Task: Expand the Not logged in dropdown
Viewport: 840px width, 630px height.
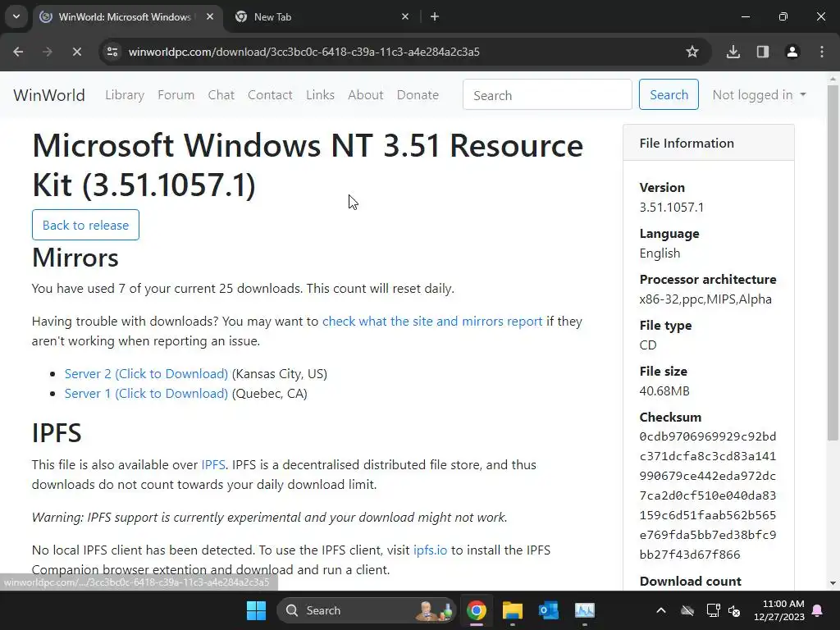Action: 759,95
